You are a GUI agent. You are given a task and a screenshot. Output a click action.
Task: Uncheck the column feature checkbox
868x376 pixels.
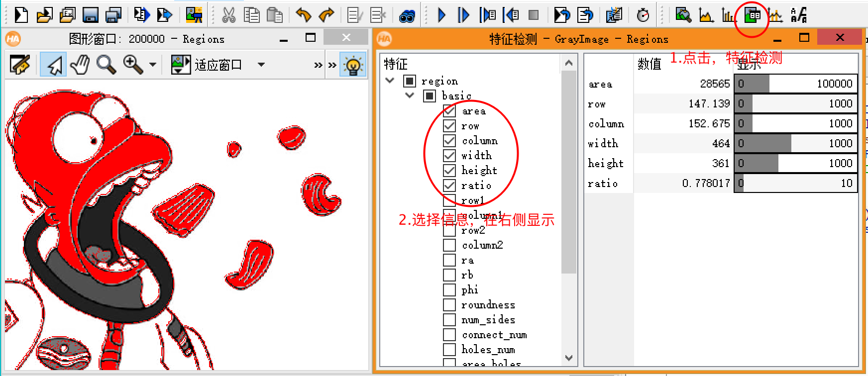click(x=449, y=141)
